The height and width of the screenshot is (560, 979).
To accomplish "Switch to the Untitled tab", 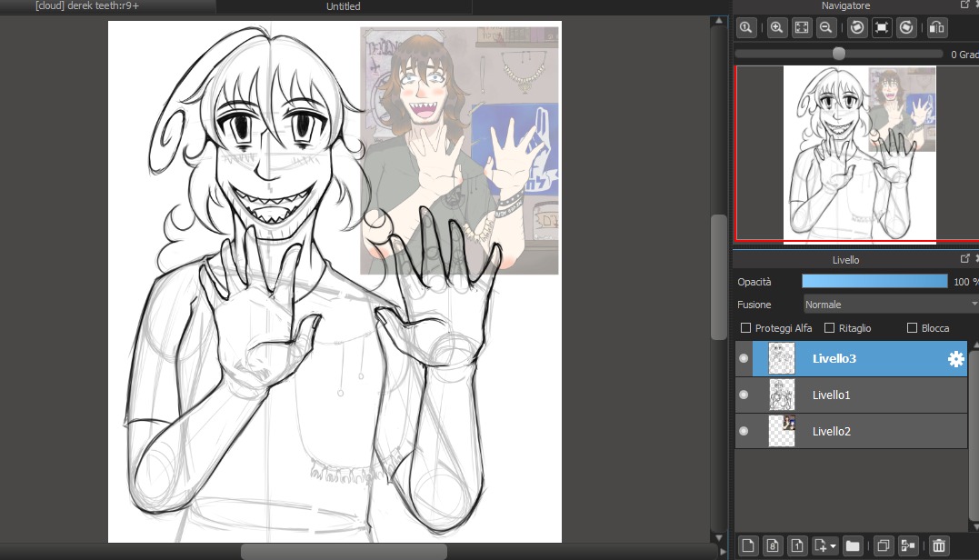I will 344,6.
